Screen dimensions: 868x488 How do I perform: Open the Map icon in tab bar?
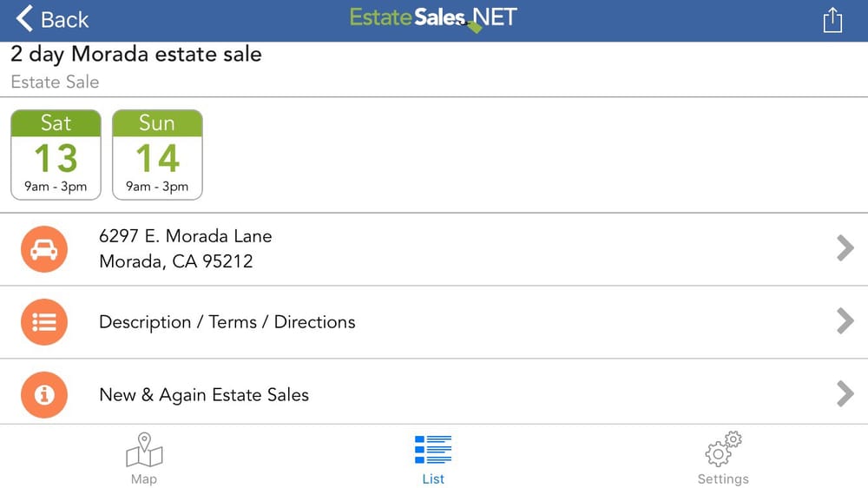[144, 450]
